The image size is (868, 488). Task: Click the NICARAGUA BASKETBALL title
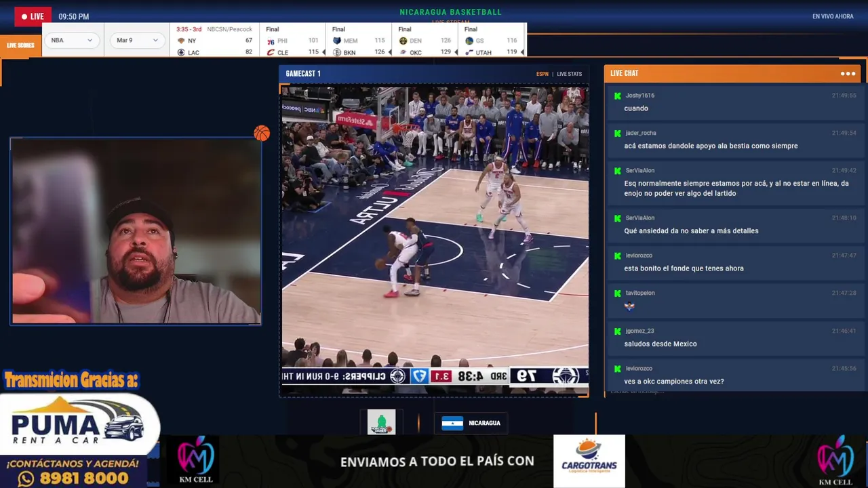[x=450, y=12]
